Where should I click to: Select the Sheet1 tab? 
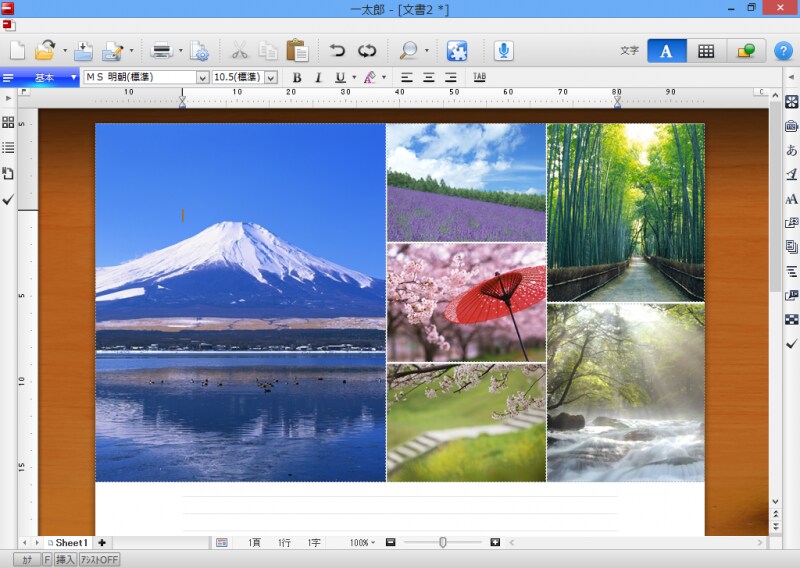pyautogui.click(x=67, y=542)
